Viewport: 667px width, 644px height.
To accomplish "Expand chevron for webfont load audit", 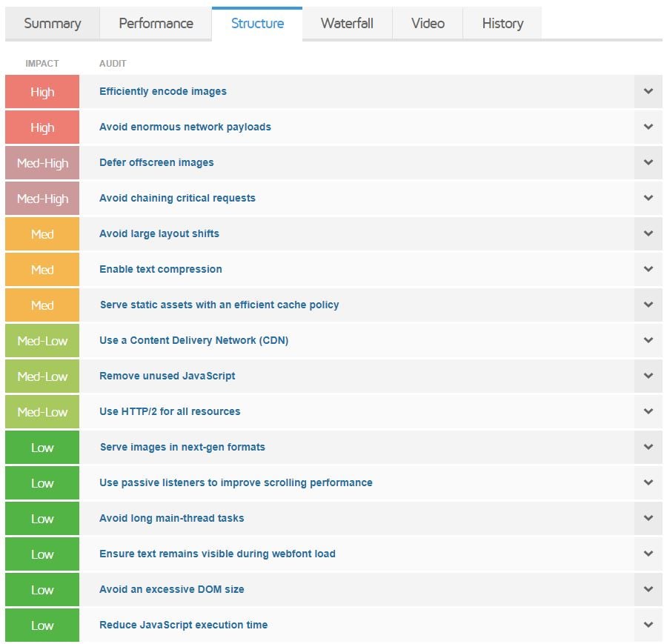I will 648,554.
